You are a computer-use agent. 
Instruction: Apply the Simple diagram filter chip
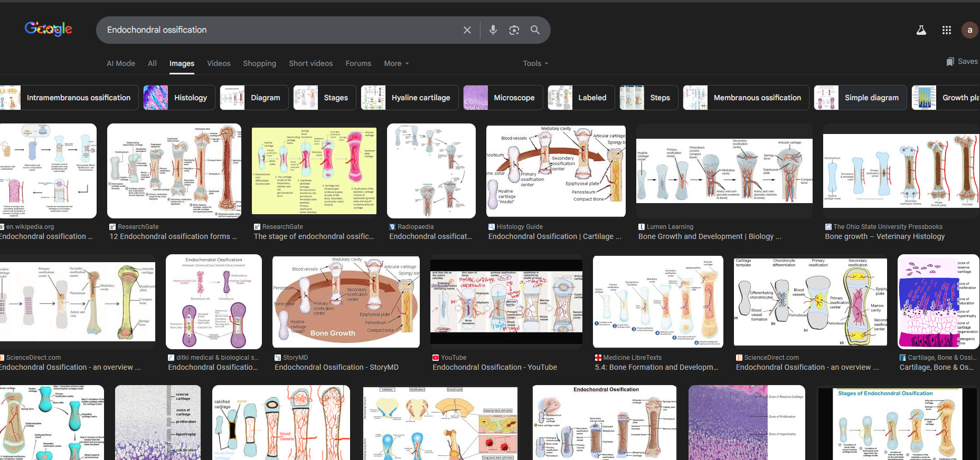click(860, 98)
